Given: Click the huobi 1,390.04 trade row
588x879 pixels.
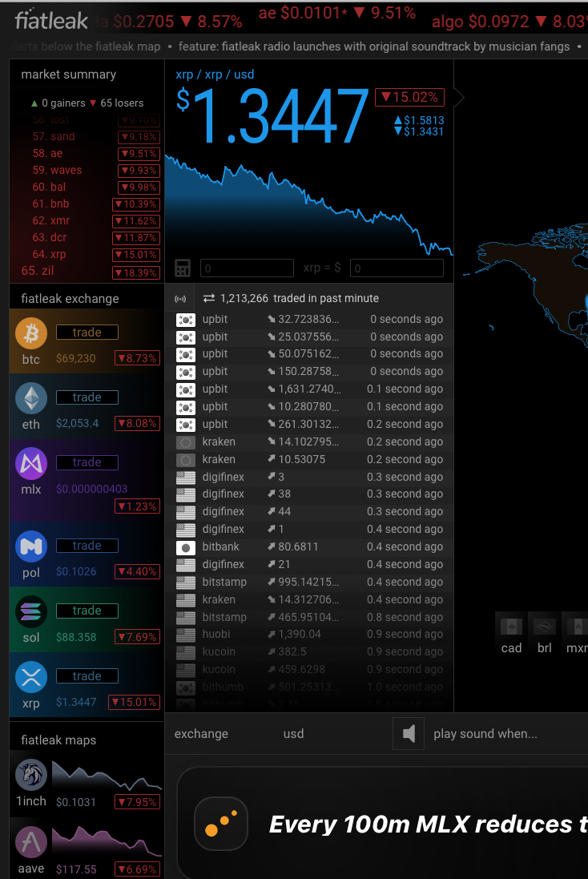Looking at the screenshot, I should click(309, 635).
